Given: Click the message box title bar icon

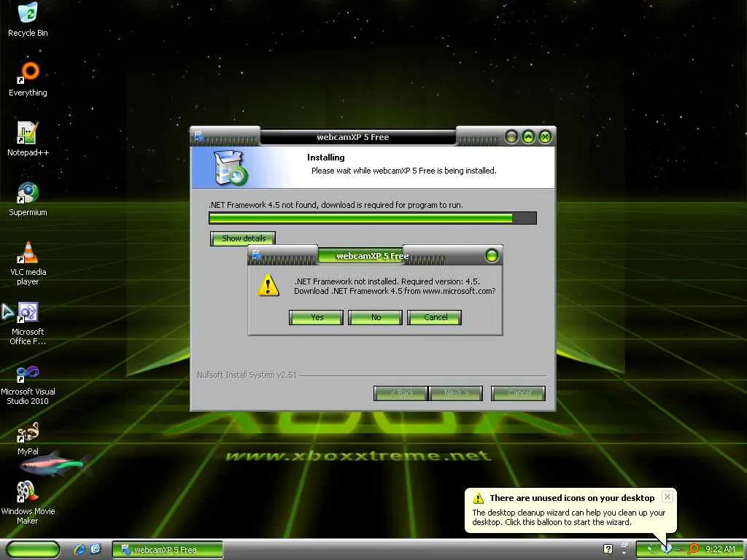Looking at the screenshot, I should [x=257, y=254].
